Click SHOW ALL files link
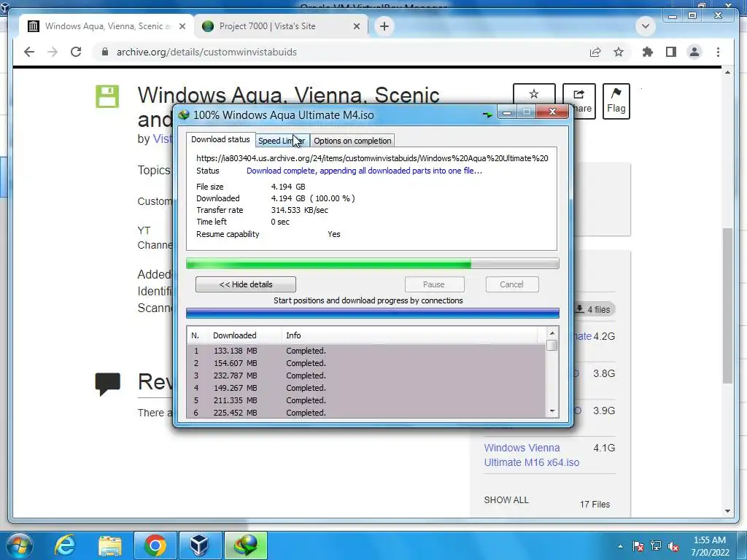The width and height of the screenshot is (747, 560). 506,500
